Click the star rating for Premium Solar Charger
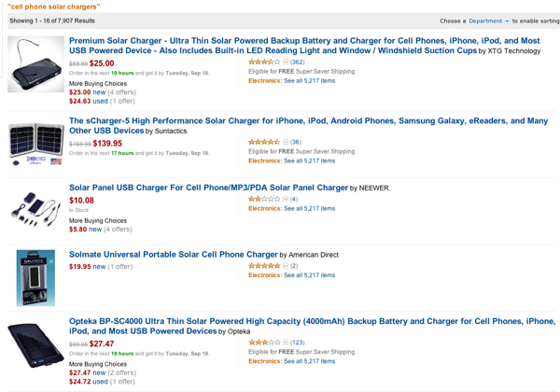The height and width of the screenshot is (392, 560). pyautogui.click(x=264, y=62)
